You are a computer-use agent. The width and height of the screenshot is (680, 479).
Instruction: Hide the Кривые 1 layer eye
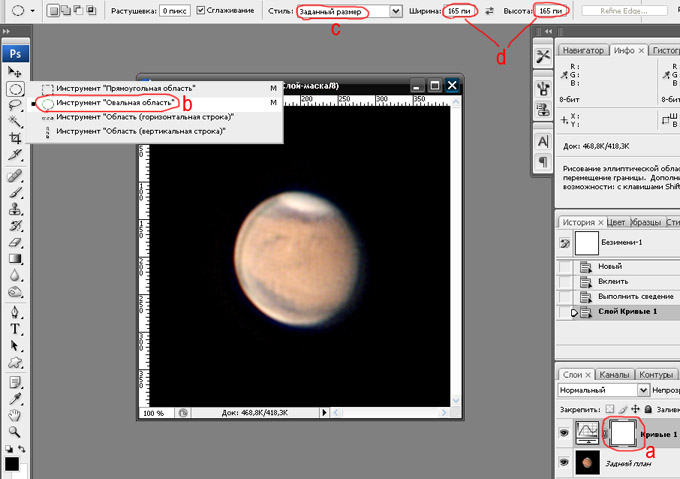pyautogui.click(x=566, y=433)
